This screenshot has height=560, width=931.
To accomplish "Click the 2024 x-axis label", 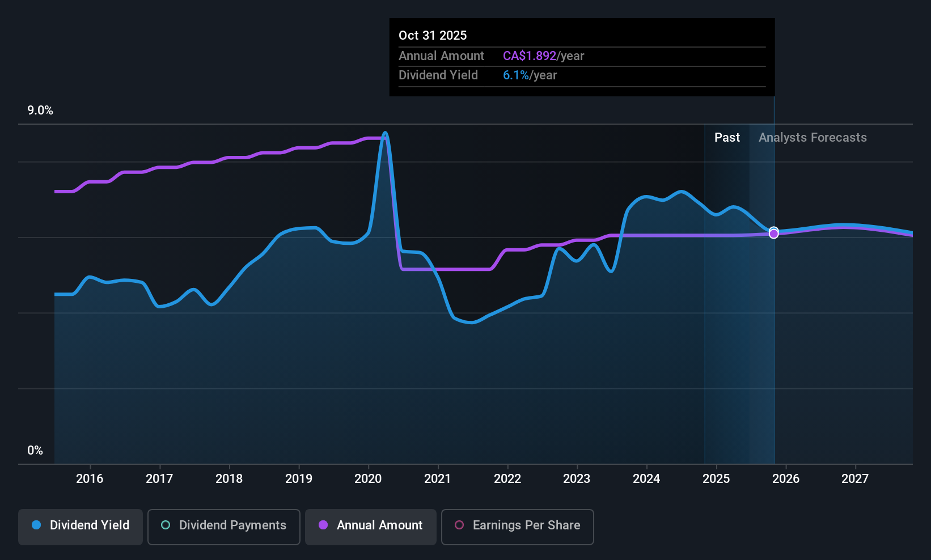I will click(646, 479).
